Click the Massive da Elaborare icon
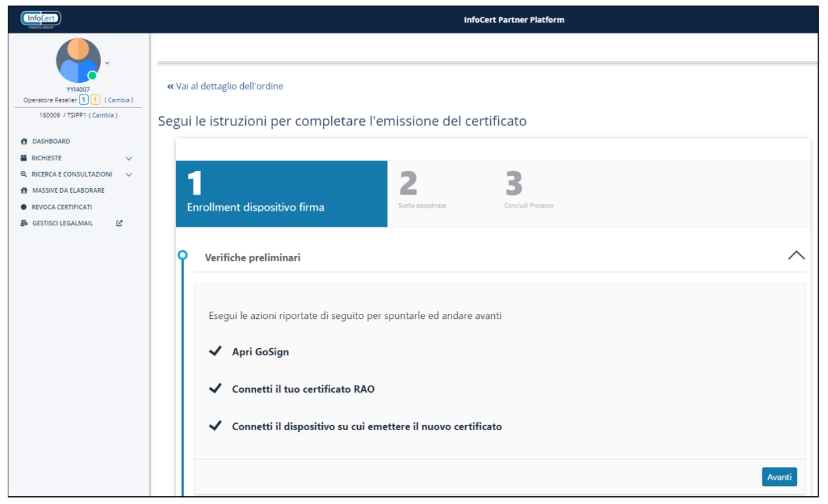 pos(25,191)
